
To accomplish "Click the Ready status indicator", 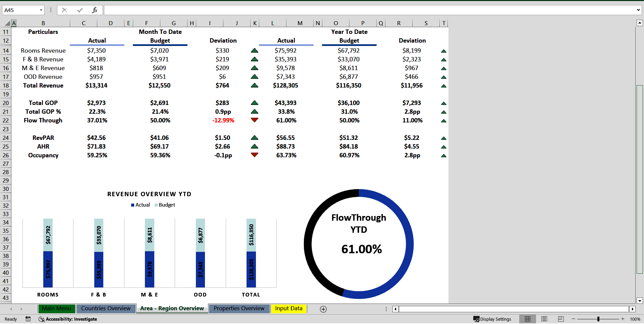I will pos(11,319).
